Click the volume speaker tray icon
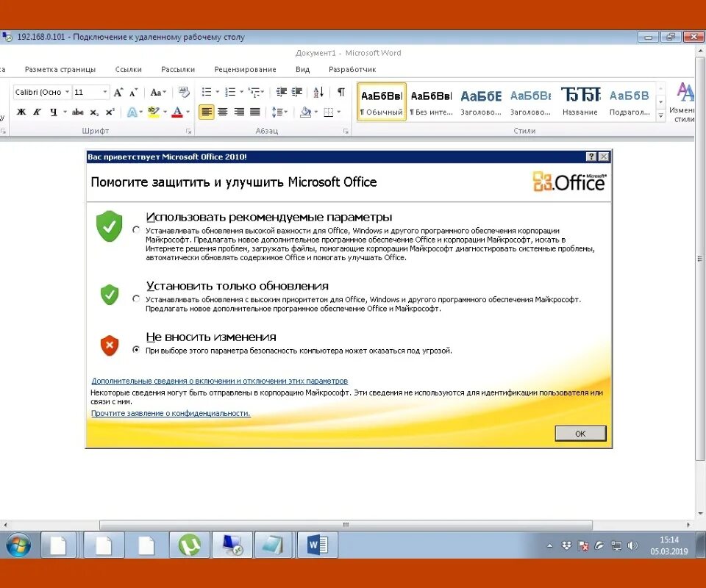 click(x=632, y=545)
